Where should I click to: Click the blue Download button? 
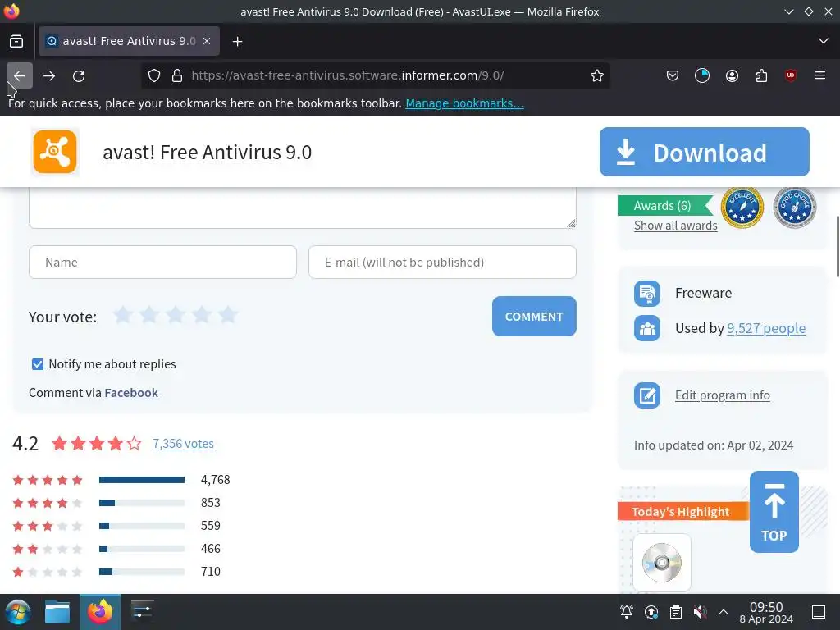tap(705, 152)
